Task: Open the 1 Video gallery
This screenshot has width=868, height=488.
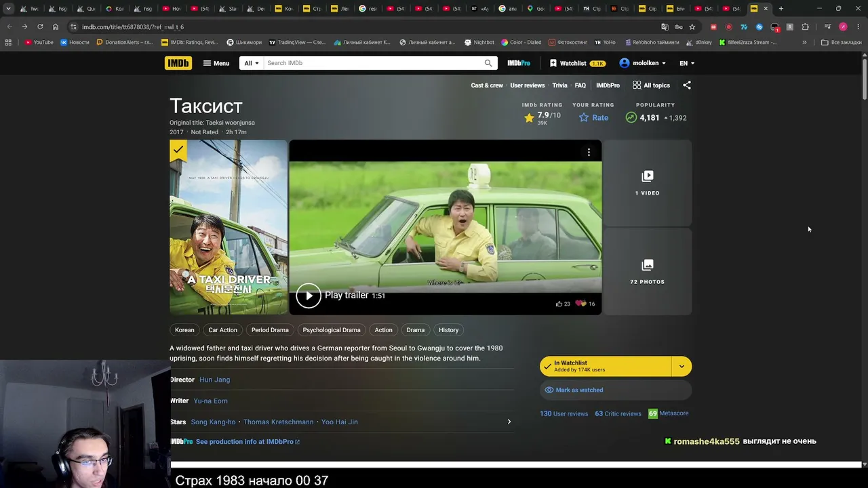Action: [648, 183]
